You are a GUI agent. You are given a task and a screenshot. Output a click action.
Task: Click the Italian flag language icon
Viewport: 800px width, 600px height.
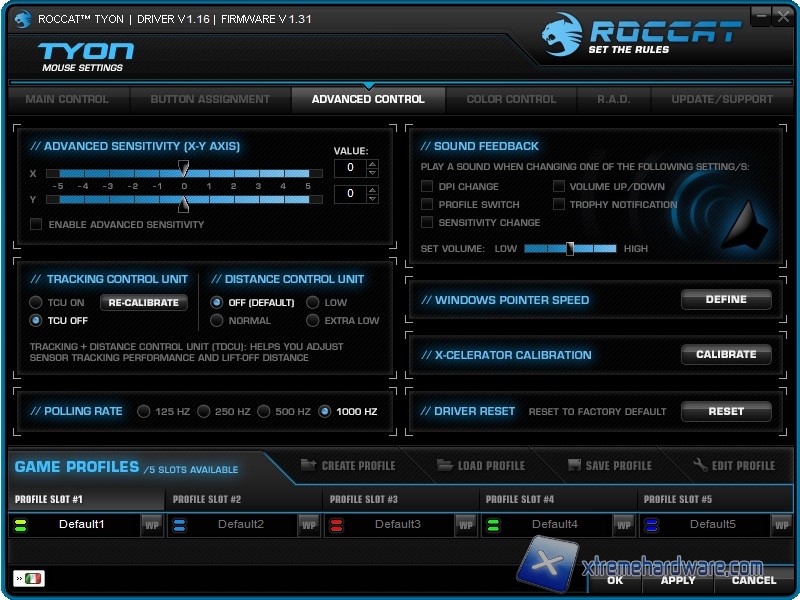click(x=34, y=579)
